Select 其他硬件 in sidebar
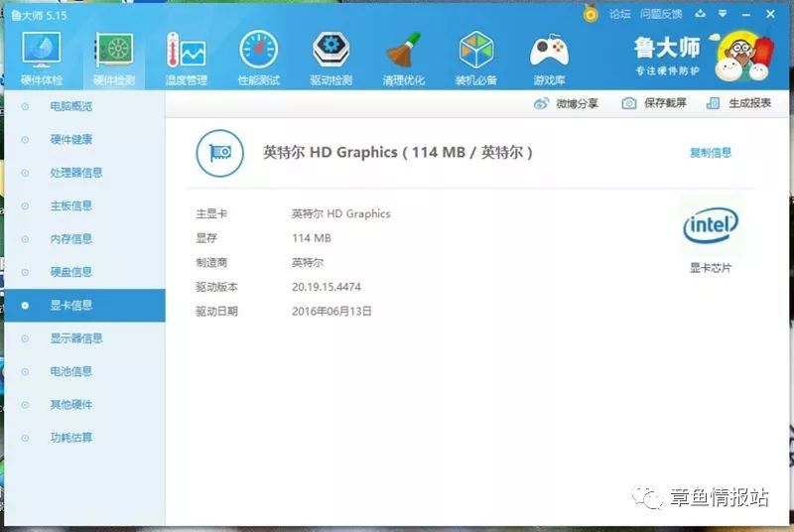 pyautogui.click(x=84, y=405)
